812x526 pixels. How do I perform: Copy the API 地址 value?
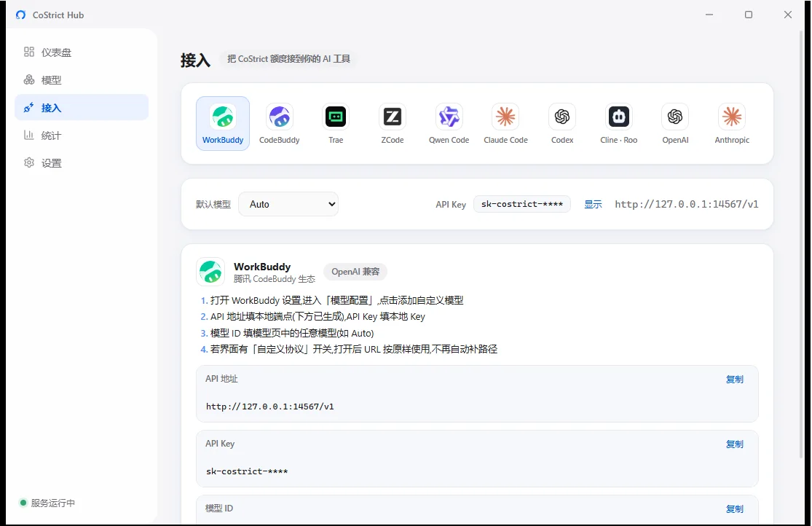(734, 380)
